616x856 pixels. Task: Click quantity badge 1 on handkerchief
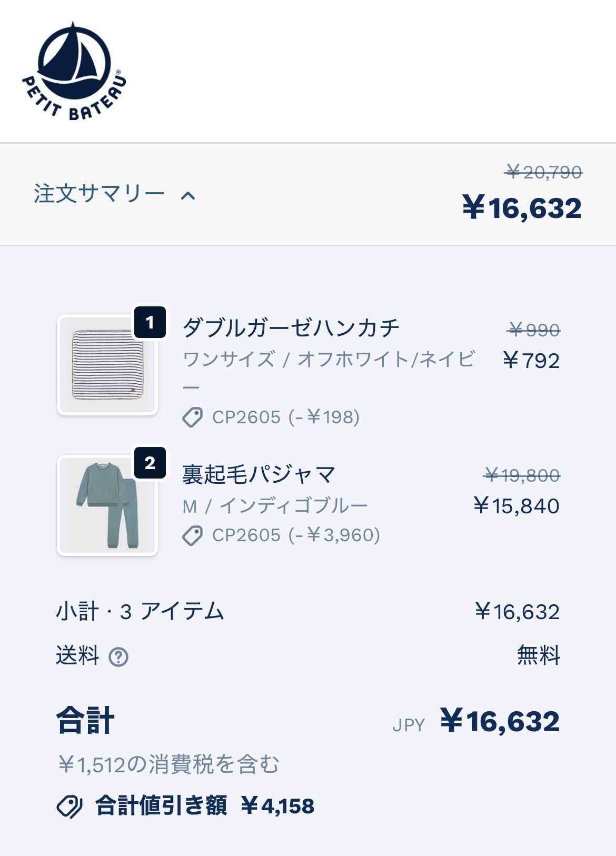tap(150, 322)
